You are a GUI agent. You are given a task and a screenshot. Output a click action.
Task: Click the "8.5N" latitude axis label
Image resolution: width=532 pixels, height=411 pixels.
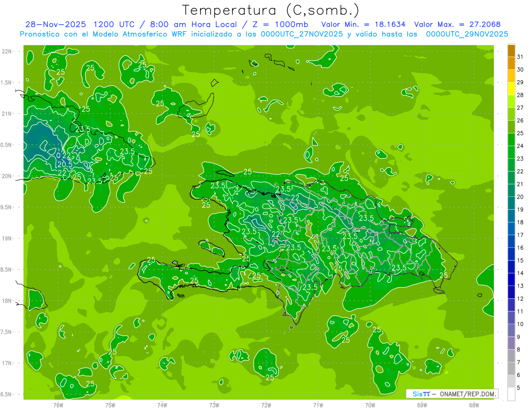coord(7,270)
